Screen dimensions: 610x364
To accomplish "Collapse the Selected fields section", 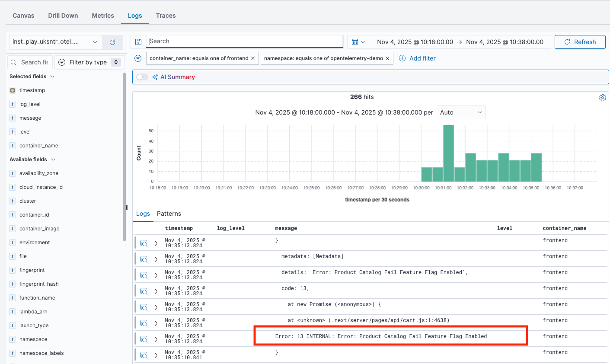I will pos(52,77).
